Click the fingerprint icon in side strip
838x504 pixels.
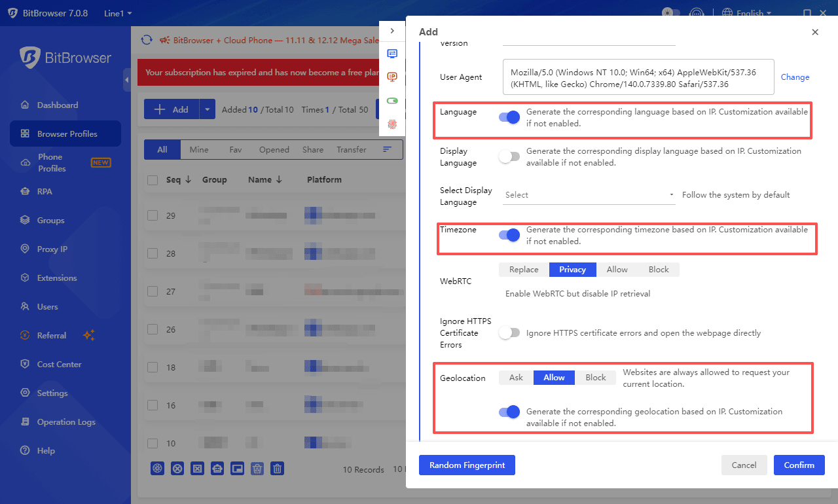click(392, 124)
